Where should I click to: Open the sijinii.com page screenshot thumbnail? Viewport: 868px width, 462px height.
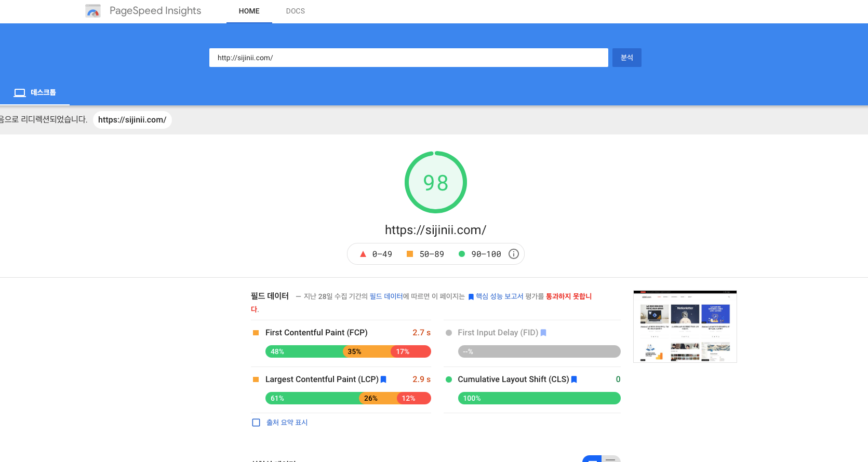coord(685,327)
